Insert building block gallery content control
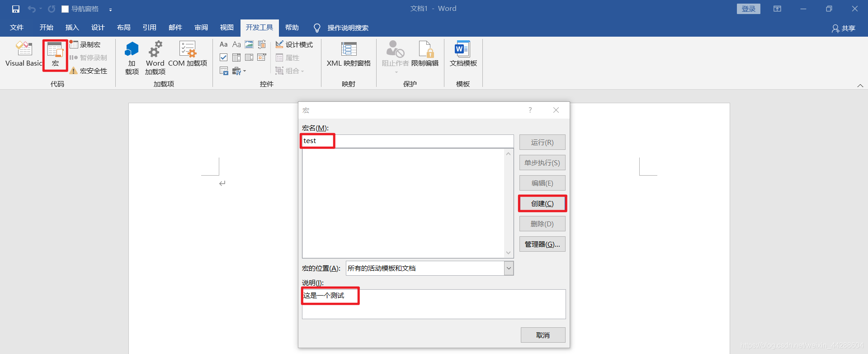 (x=262, y=44)
